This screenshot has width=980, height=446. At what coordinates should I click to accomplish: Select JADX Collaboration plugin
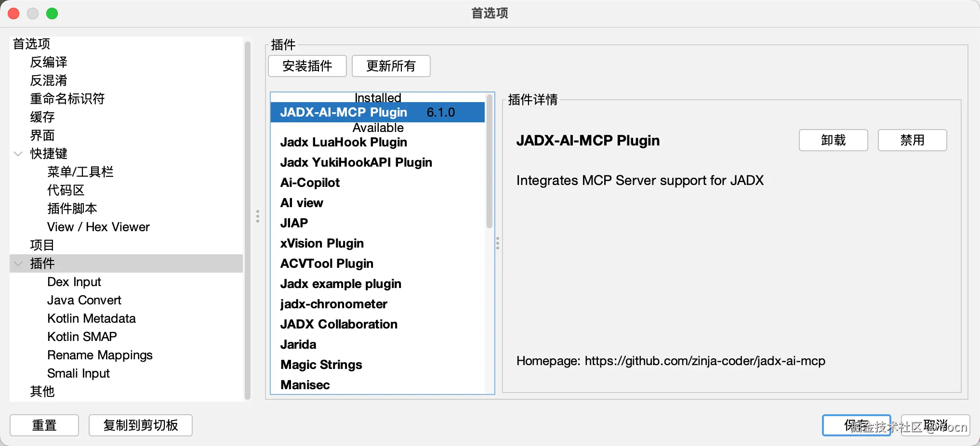pos(339,325)
